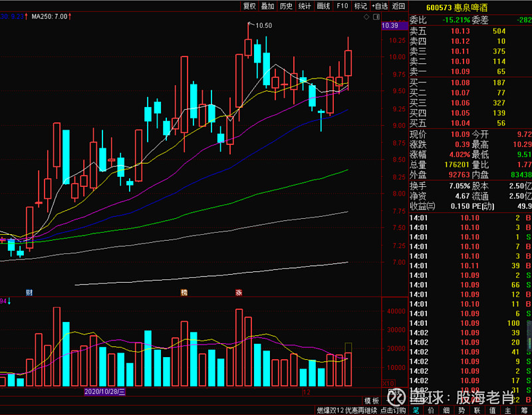
Task: Open the 历史 history view
Action: click(286, 6)
